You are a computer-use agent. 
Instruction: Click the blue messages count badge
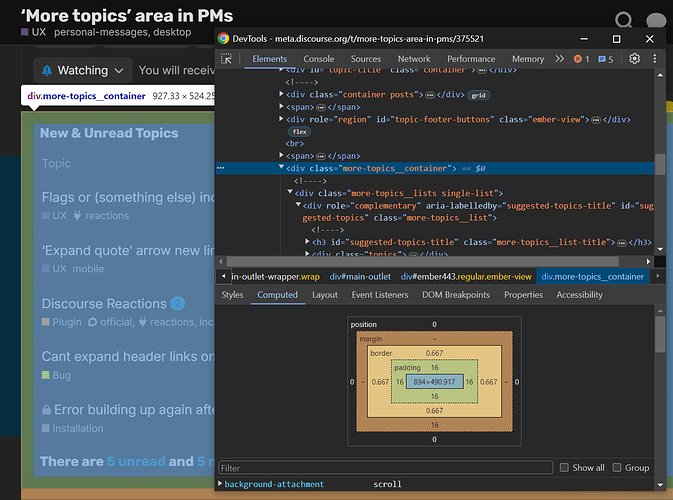coord(606,59)
